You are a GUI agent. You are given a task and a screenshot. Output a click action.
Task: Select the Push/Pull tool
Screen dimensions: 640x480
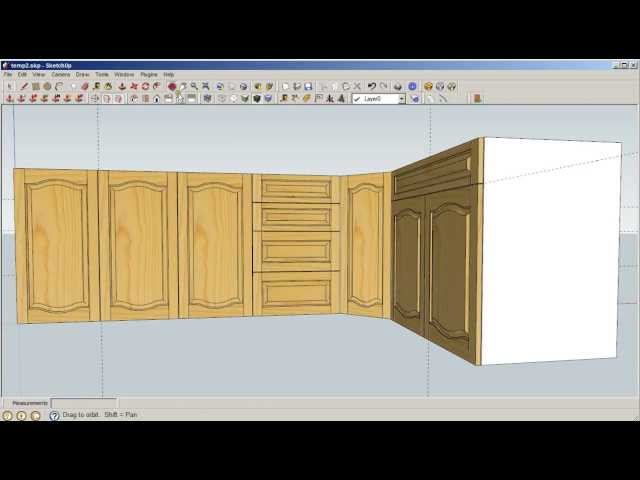click(x=122, y=86)
